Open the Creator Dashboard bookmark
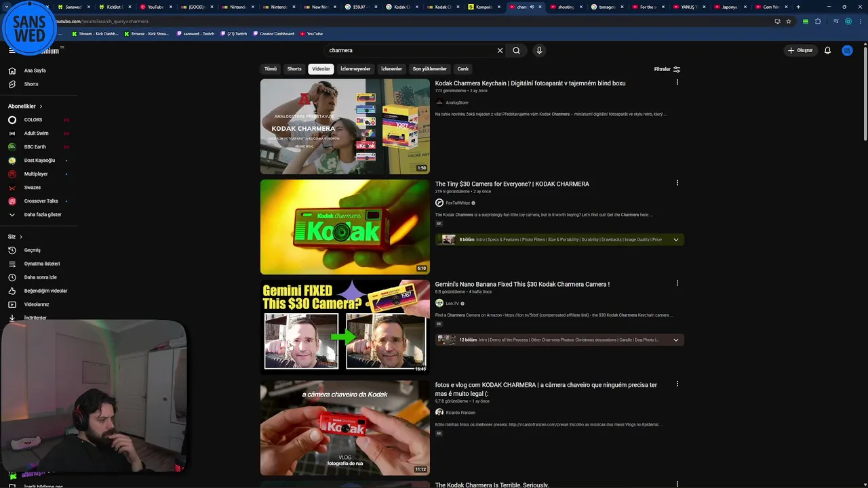The width and height of the screenshot is (868, 488). (x=273, y=34)
